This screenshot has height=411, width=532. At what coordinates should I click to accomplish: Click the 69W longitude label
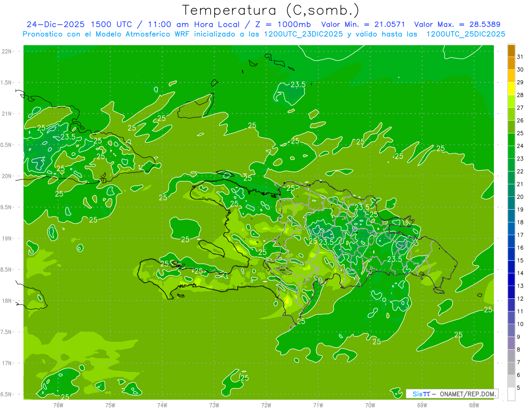tap(422, 405)
